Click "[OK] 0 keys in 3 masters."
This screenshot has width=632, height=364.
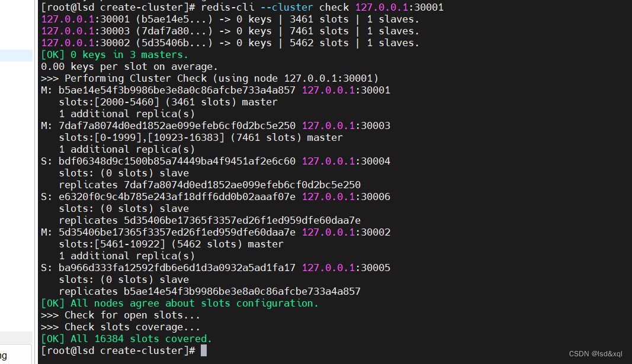[x=114, y=55]
